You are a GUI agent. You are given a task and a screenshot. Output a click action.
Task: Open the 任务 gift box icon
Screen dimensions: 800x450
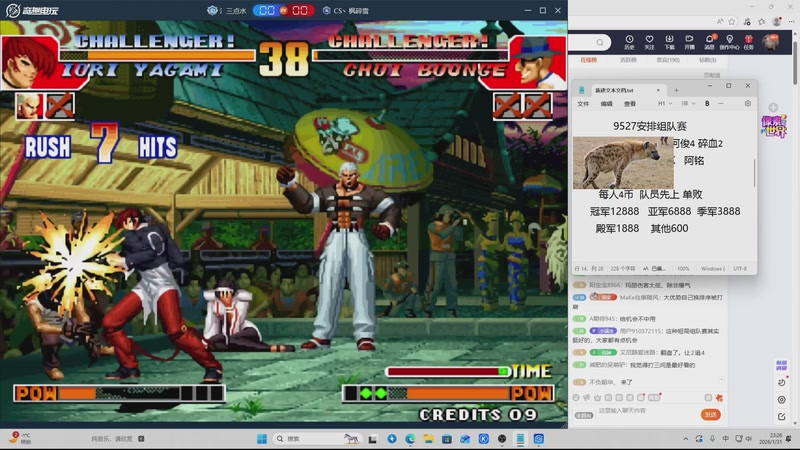tap(748, 42)
